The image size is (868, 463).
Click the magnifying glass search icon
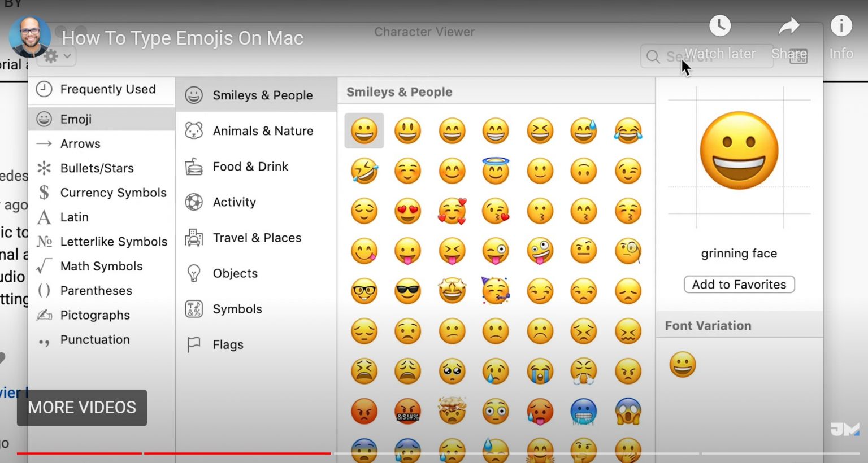[653, 56]
